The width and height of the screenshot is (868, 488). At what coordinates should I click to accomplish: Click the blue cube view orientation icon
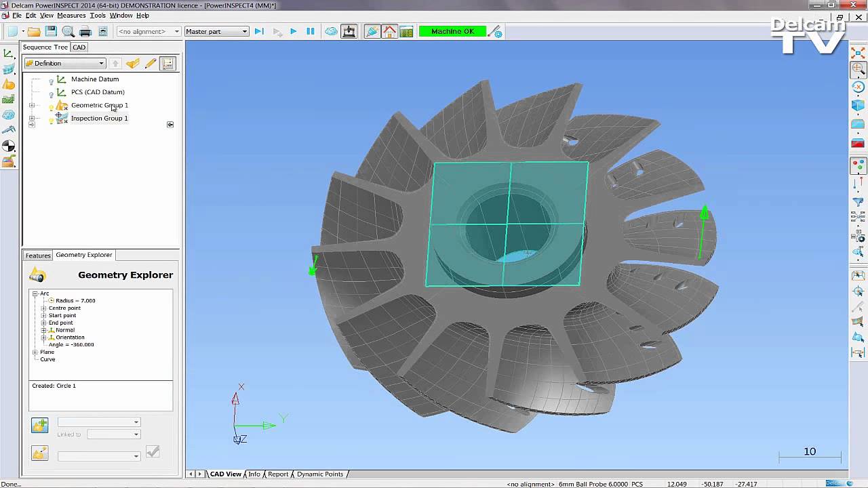click(859, 106)
